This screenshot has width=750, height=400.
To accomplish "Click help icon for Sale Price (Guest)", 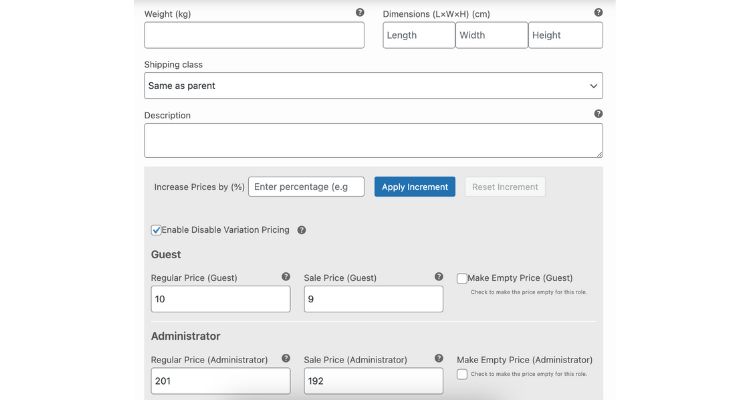I will pos(438,277).
